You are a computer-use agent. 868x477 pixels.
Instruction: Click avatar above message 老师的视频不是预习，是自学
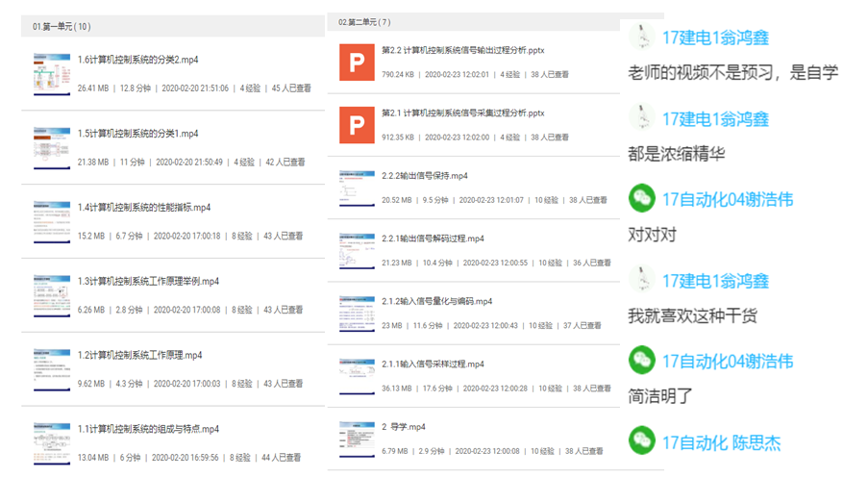tap(642, 38)
